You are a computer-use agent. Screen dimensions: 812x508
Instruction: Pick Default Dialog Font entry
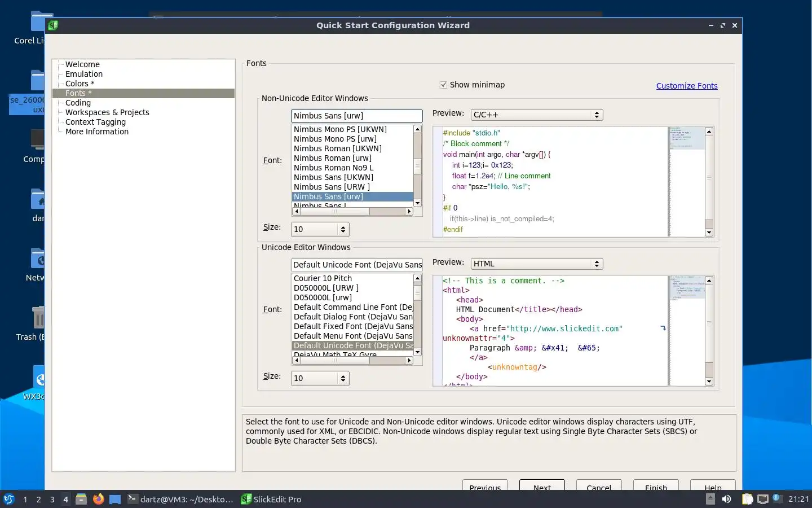(x=352, y=317)
